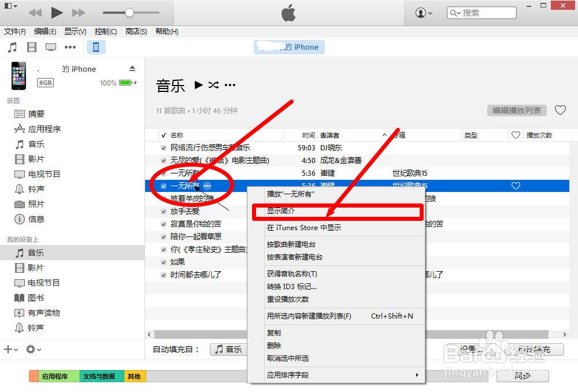Select the connected iPhone device icon
This screenshot has height=392, width=578.
[x=96, y=47]
